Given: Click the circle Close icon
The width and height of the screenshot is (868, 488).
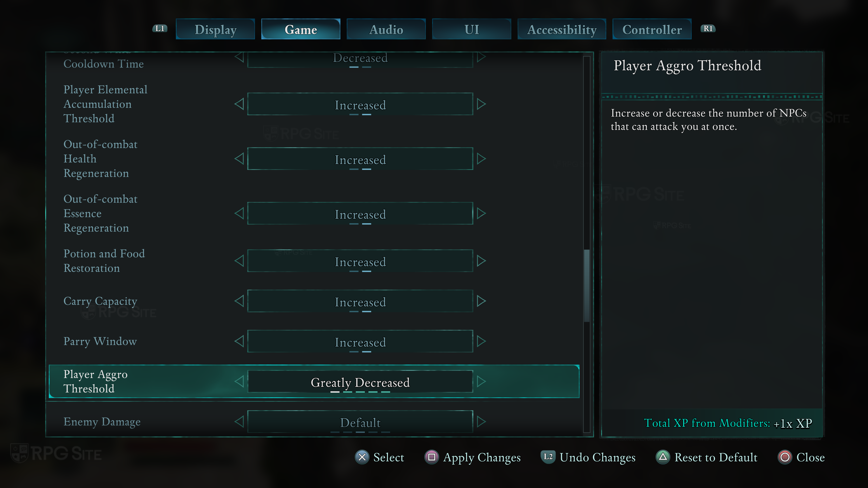Looking at the screenshot, I should (x=785, y=457).
